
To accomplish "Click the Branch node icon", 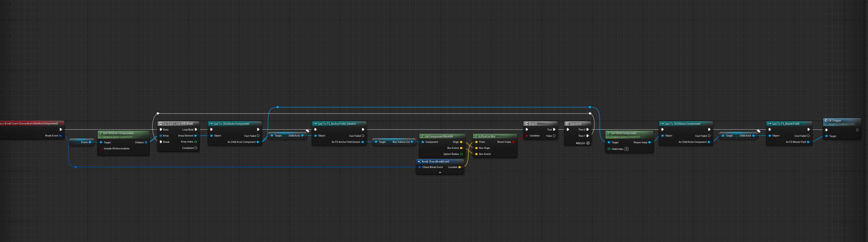I will pos(526,124).
